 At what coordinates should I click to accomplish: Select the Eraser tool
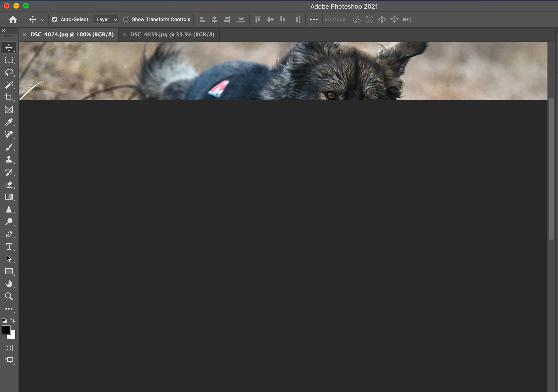pos(9,185)
